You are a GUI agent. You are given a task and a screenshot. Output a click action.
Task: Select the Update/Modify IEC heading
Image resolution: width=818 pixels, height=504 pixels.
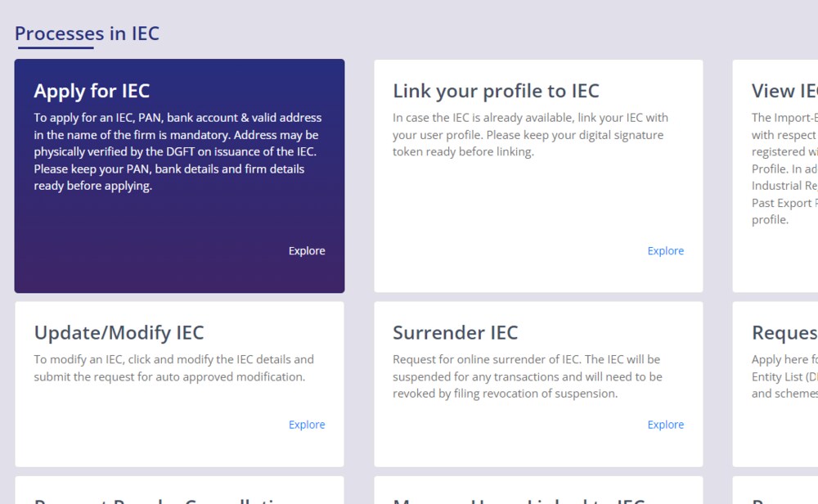tap(119, 333)
